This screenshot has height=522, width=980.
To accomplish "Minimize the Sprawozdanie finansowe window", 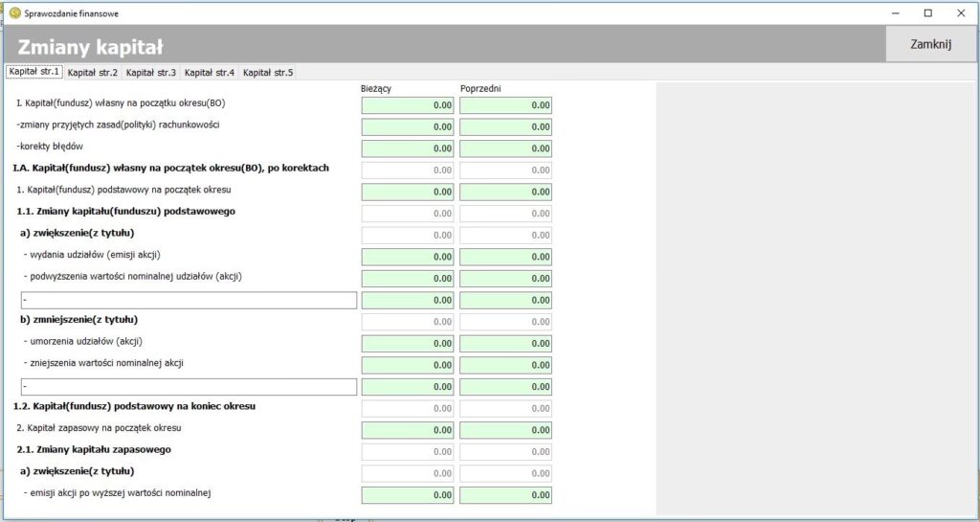I will pos(895,12).
